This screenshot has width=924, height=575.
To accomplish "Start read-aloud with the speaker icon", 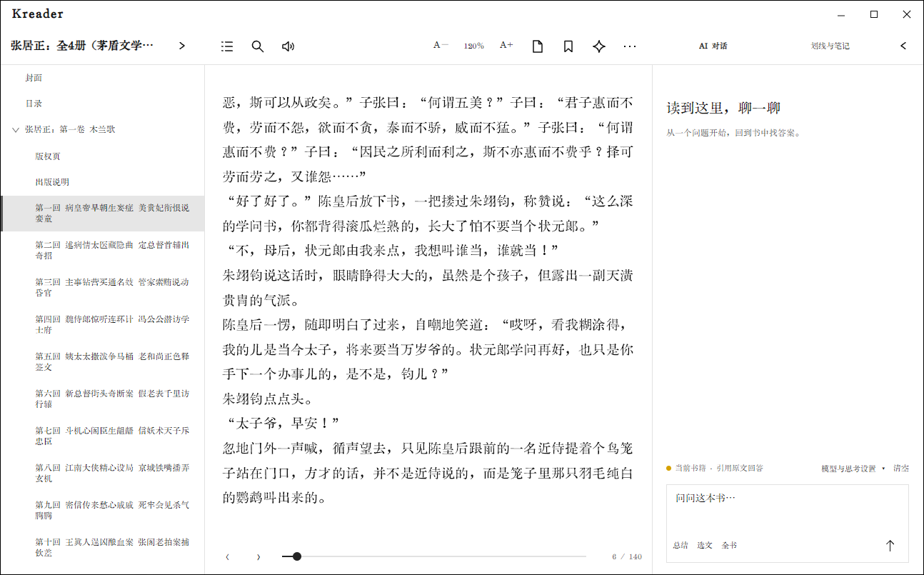I will (x=288, y=46).
